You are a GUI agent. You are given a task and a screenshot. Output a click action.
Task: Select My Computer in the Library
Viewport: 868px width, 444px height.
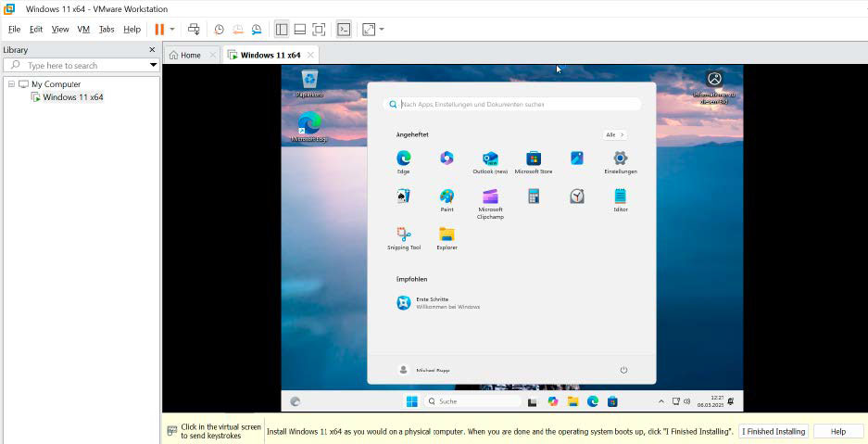point(56,84)
